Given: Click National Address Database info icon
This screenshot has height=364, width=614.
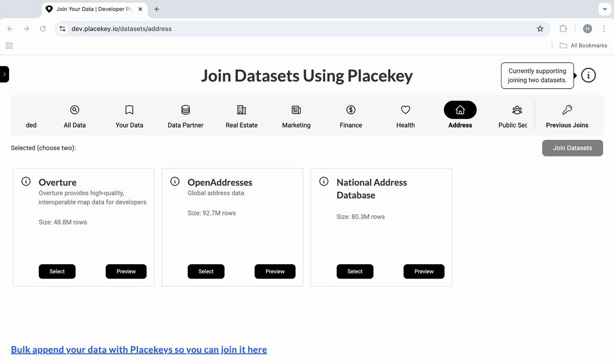Looking at the screenshot, I should click(324, 181).
